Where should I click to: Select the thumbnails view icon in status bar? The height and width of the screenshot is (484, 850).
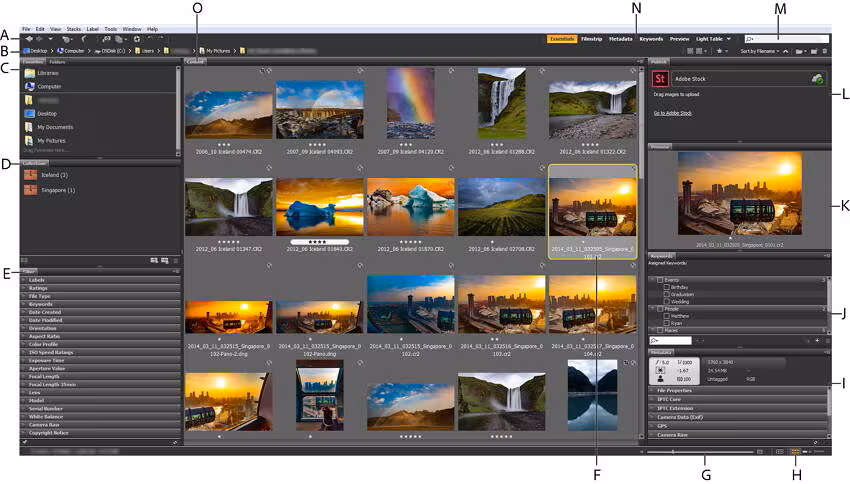pos(796,451)
